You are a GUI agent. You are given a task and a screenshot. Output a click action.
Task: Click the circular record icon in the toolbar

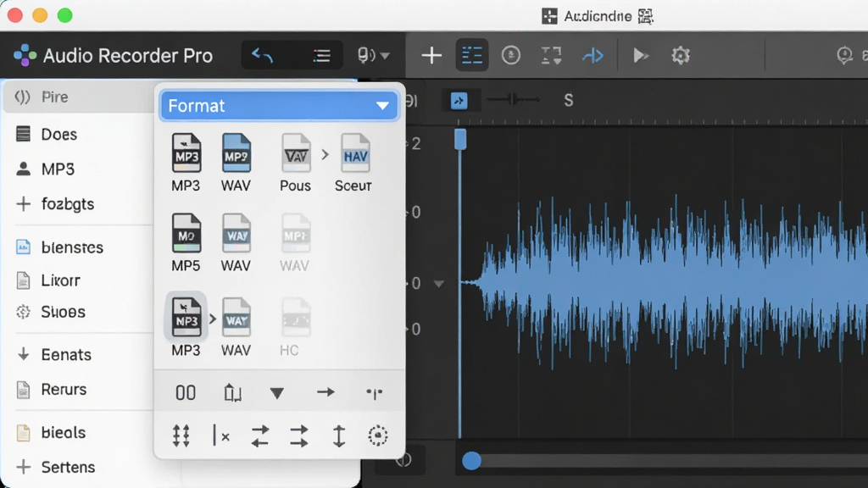510,55
